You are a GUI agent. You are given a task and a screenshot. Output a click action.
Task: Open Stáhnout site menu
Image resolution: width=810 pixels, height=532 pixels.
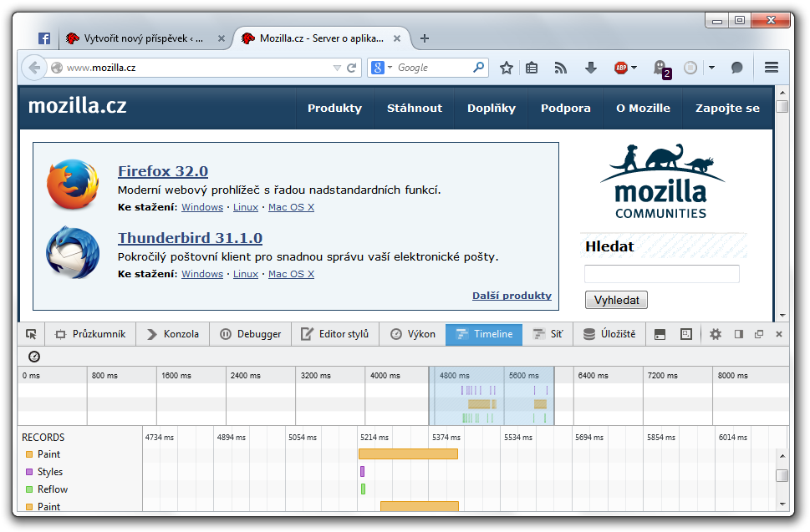[x=415, y=109]
